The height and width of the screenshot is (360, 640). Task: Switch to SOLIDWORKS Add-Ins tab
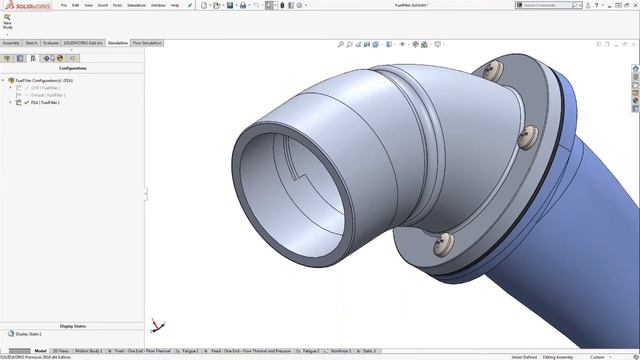coord(83,43)
